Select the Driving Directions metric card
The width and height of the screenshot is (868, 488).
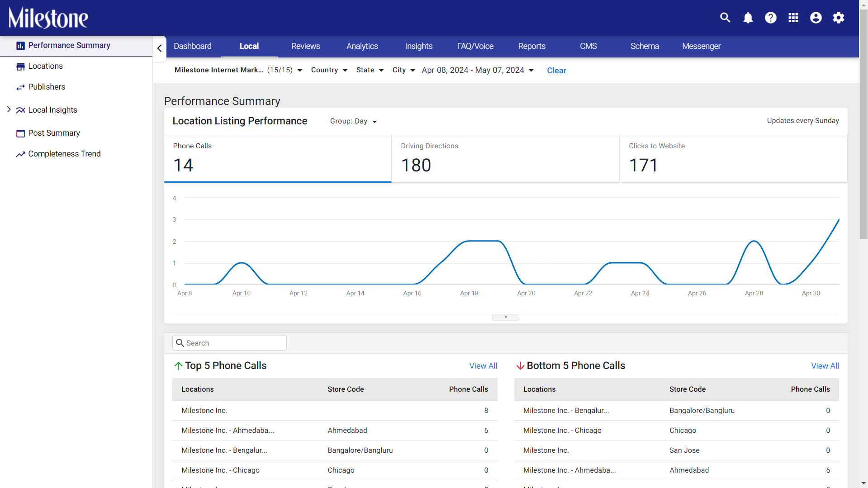[505, 159]
